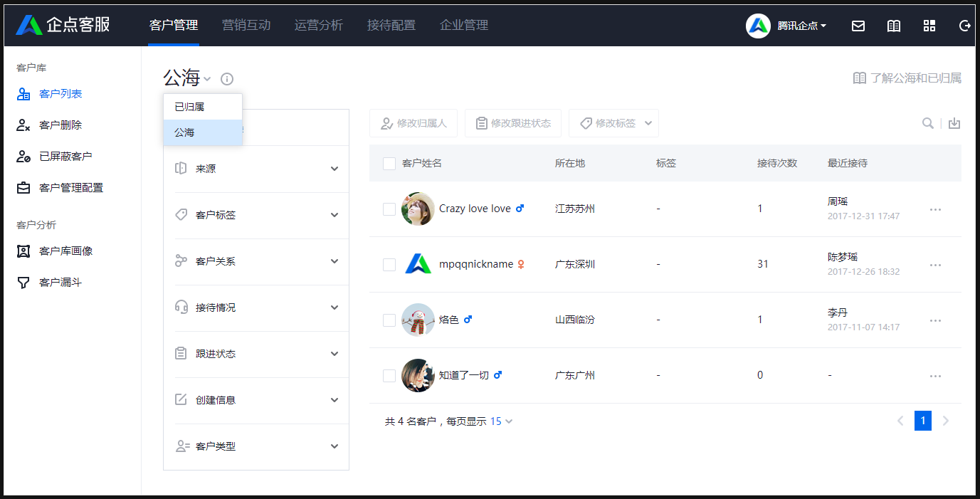
Task: Select 已归属 in the dropdown menu
Action: tap(203, 107)
